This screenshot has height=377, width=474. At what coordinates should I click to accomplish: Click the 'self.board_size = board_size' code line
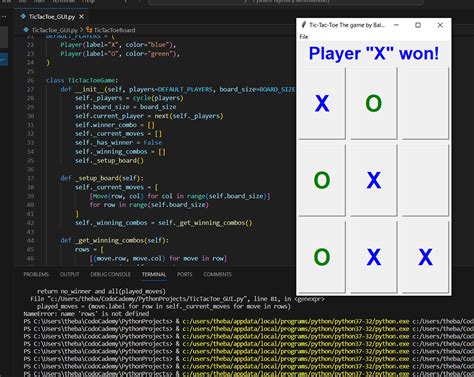(125, 107)
